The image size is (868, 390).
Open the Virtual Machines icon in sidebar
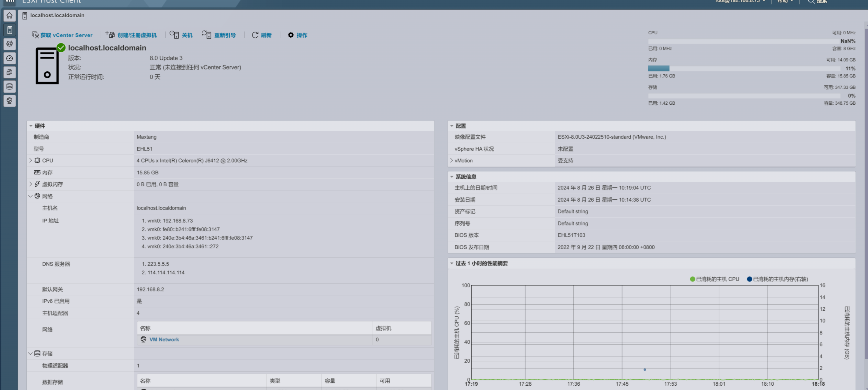(x=9, y=72)
